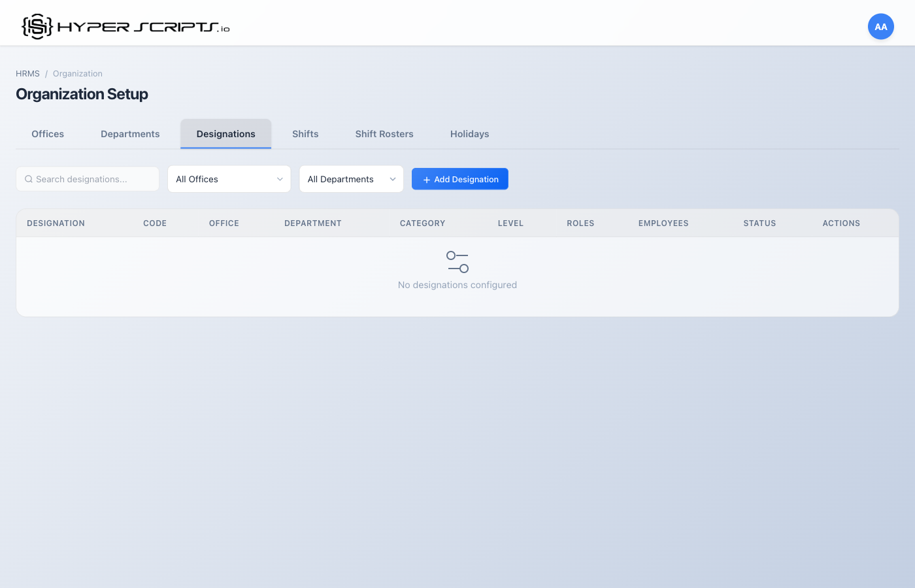The width and height of the screenshot is (915, 588).
Task: Click the Organization breadcrumb item
Action: [x=77, y=73]
